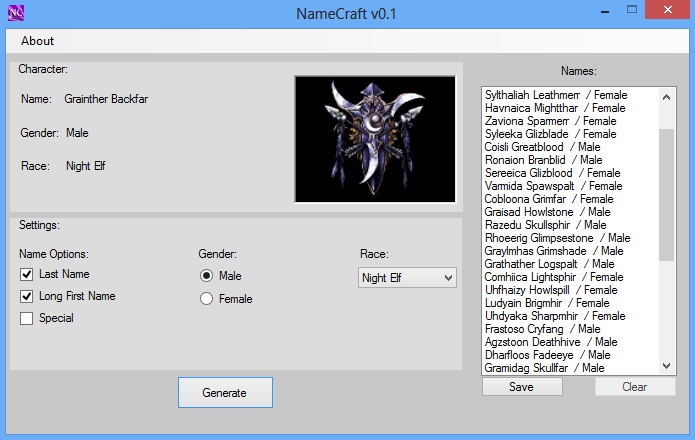695x440 pixels.
Task: Click the character Race value Night Elf
Action: 86,166
